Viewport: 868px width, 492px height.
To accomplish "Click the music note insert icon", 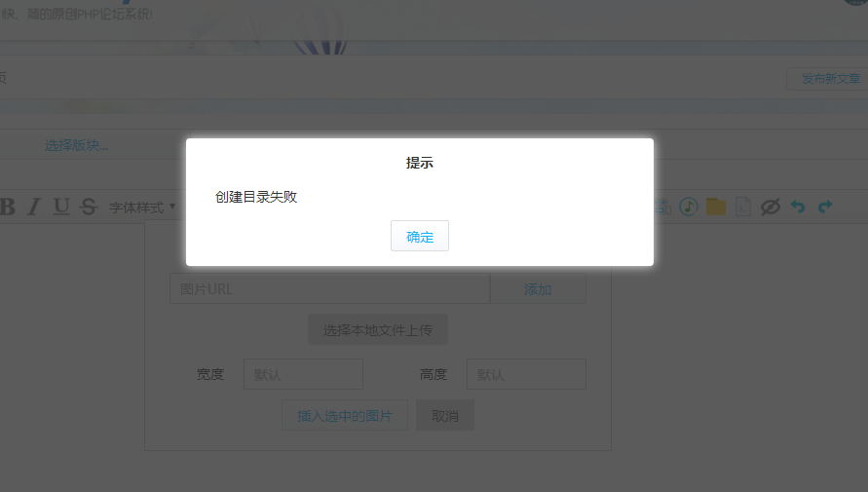I will pos(689,207).
